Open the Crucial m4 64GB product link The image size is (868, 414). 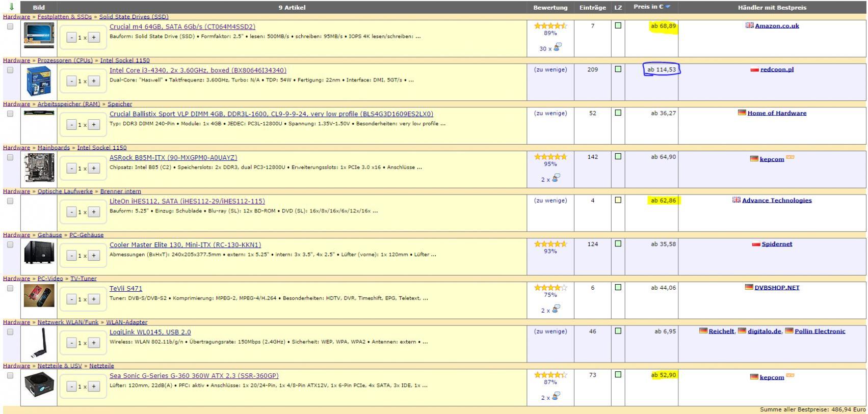click(x=182, y=26)
